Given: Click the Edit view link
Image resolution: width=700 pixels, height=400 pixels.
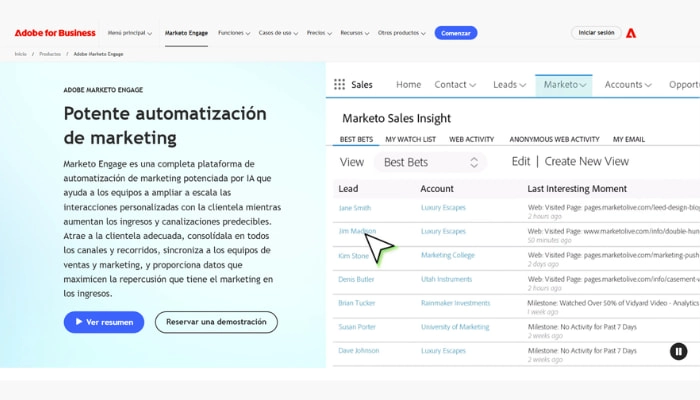Looking at the screenshot, I should pyautogui.click(x=521, y=161).
